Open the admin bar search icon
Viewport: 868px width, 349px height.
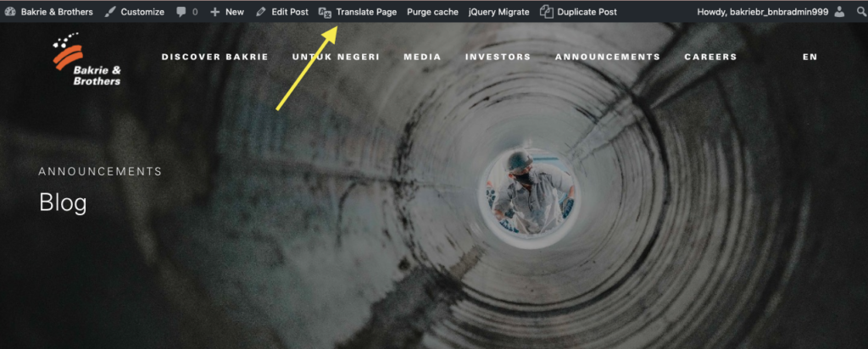tap(861, 12)
